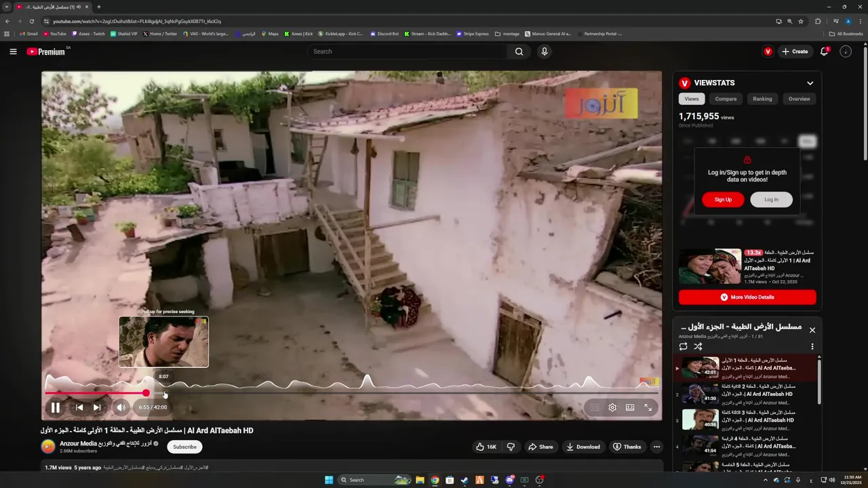Click the YouTube search input field
Viewport: 868px width, 488px height.
tap(407, 52)
